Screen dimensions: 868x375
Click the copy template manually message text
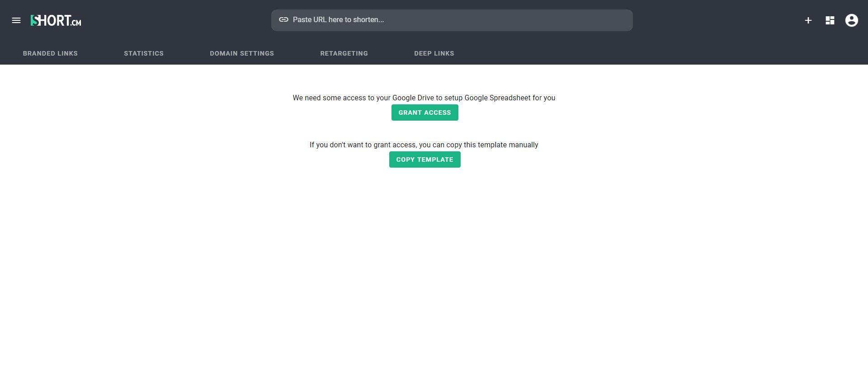[424, 145]
